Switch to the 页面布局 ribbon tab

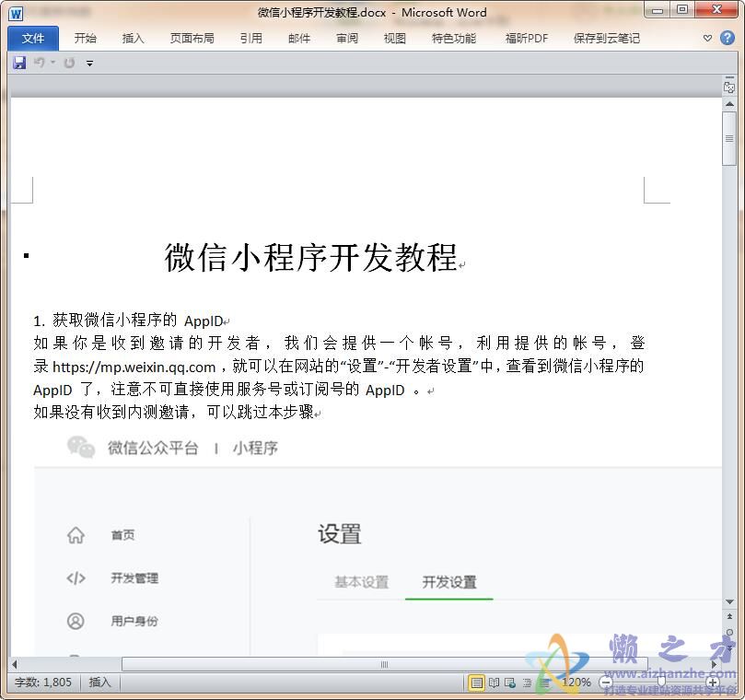point(192,38)
